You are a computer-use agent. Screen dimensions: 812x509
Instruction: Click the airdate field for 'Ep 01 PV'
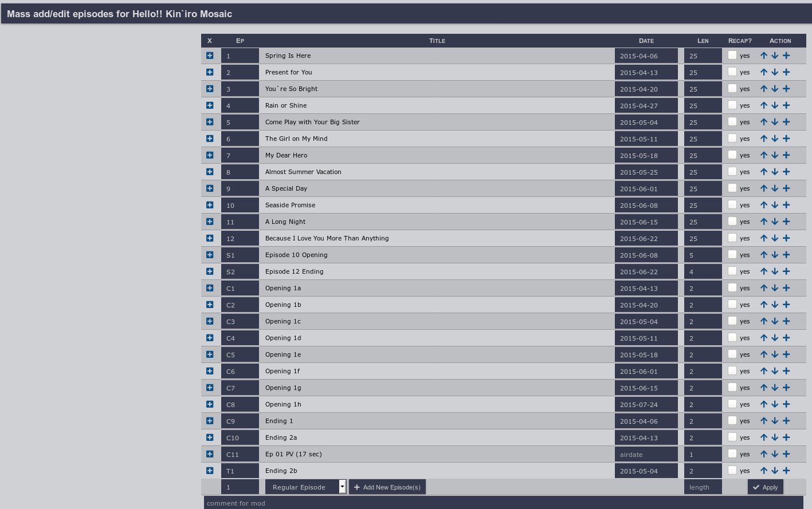point(646,455)
